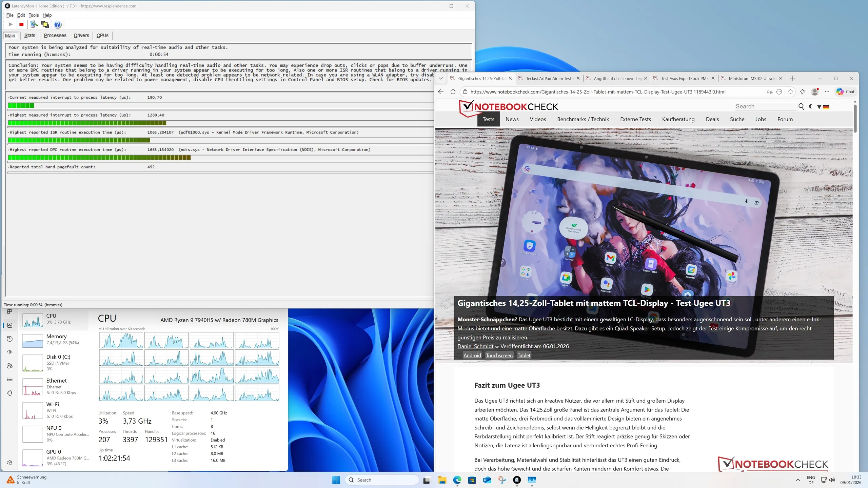
Task: Open Edge translate page icon
Action: [769, 92]
